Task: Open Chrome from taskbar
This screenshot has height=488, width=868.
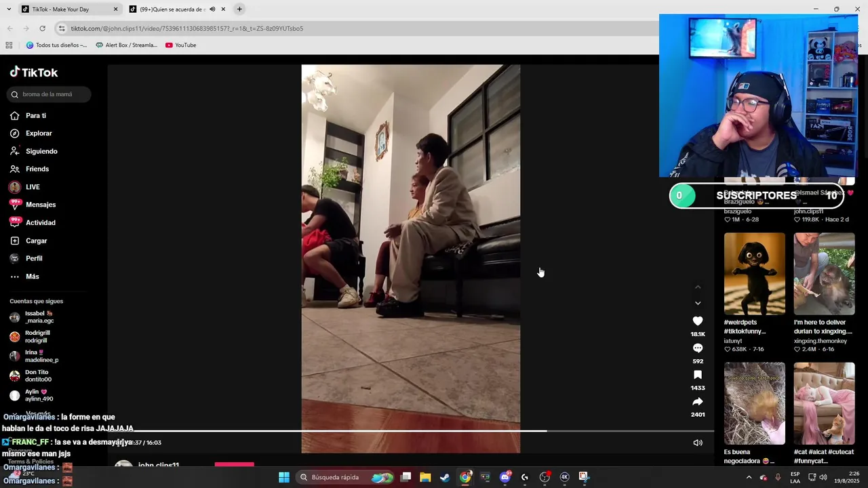Action: point(465,477)
